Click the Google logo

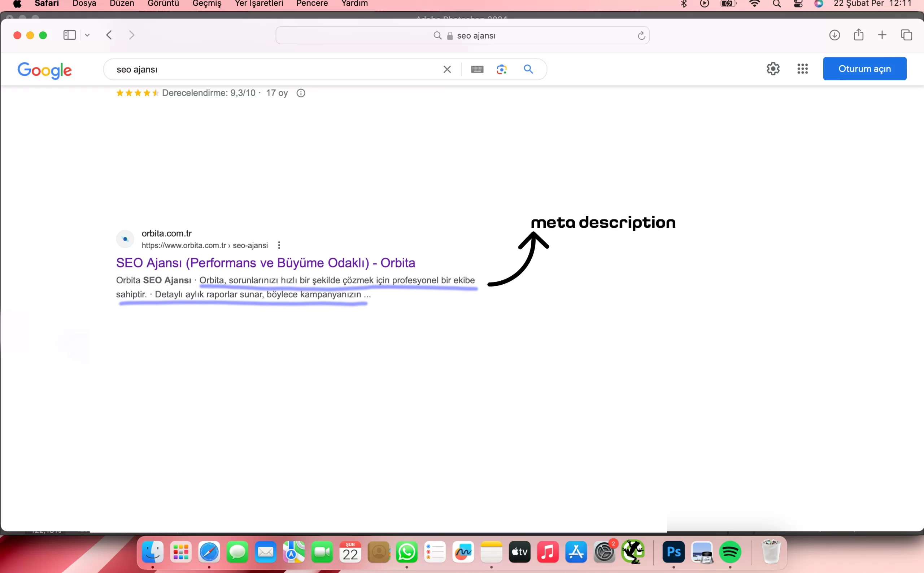(44, 70)
